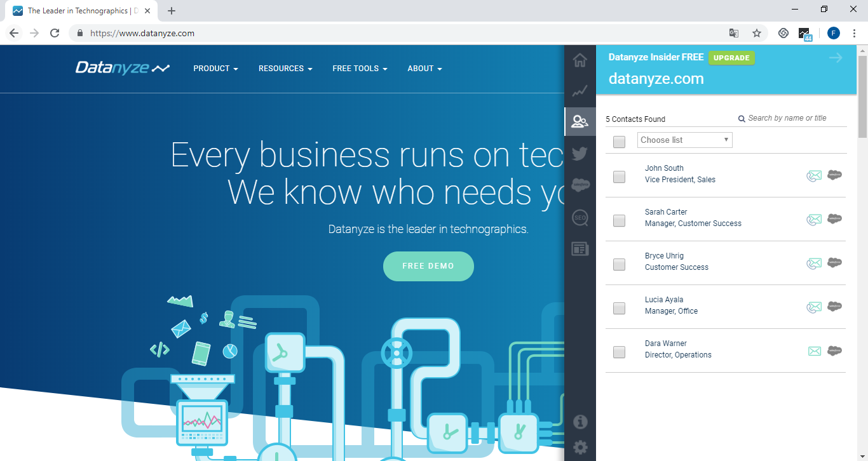This screenshot has height=461, width=868.
Task: Click the page's vertical scrollbar
Action: point(862,95)
